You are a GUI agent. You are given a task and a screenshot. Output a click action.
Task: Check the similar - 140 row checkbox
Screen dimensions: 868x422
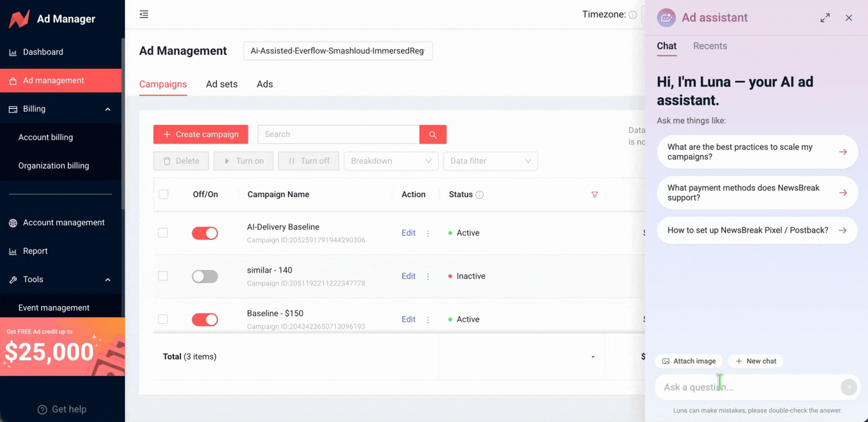pos(163,276)
